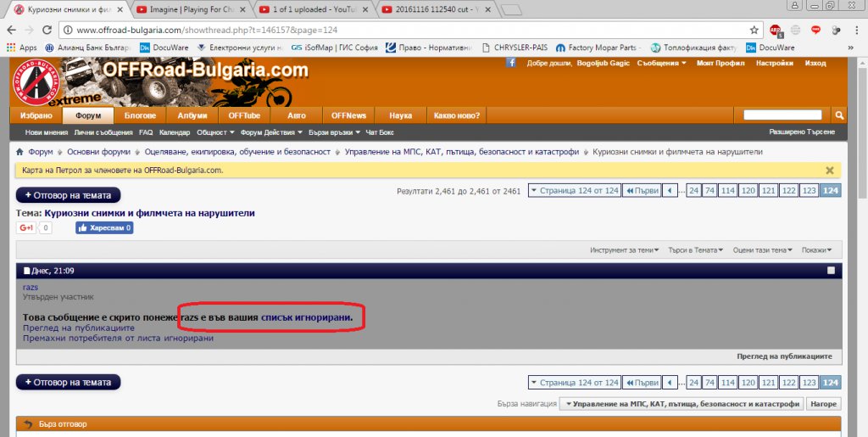The image size is (868, 437).
Task: Open the Factory Mopar Parts bookmark
Action: pyautogui.click(x=598, y=48)
